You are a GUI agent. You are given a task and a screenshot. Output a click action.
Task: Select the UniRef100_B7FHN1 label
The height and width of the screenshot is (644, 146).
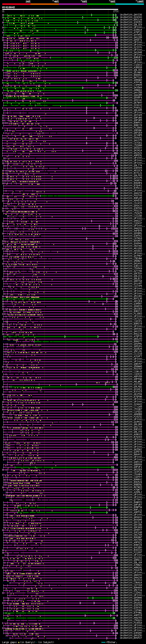[x=131, y=613]
